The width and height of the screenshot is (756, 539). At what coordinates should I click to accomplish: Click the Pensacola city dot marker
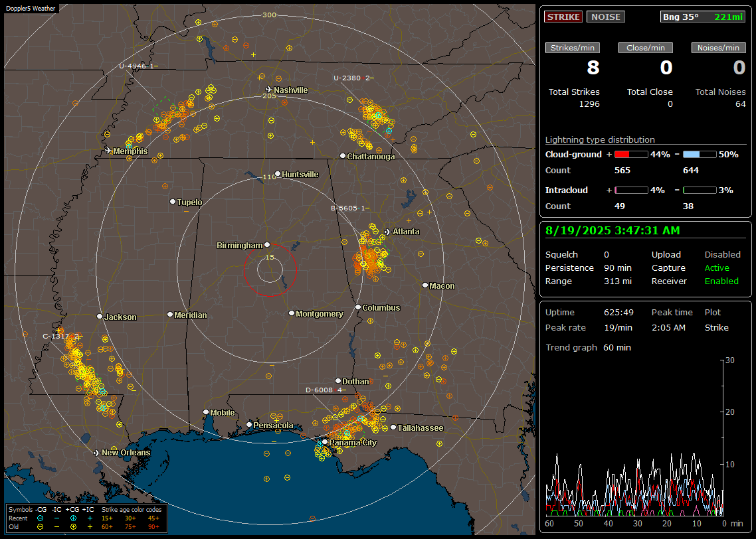[249, 425]
